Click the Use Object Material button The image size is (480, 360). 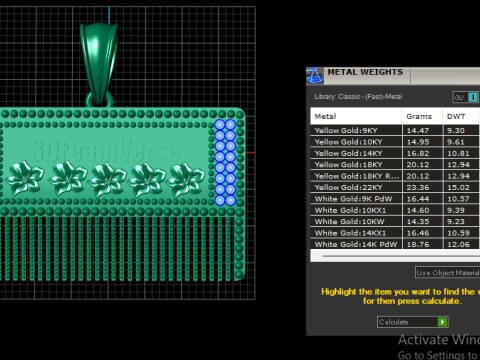pos(448,273)
